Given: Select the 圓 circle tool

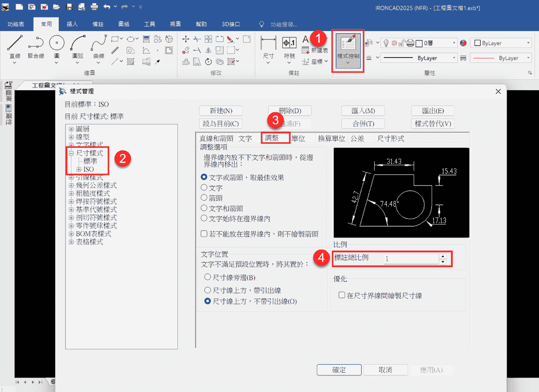Looking at the screenshot, I should [x=57, y=47].
